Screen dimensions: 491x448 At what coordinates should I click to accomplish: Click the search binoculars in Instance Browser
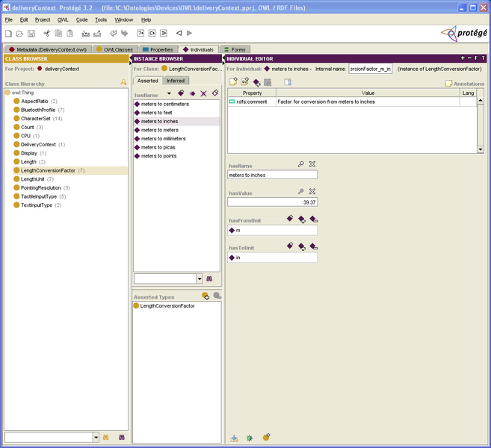[209, 279]
